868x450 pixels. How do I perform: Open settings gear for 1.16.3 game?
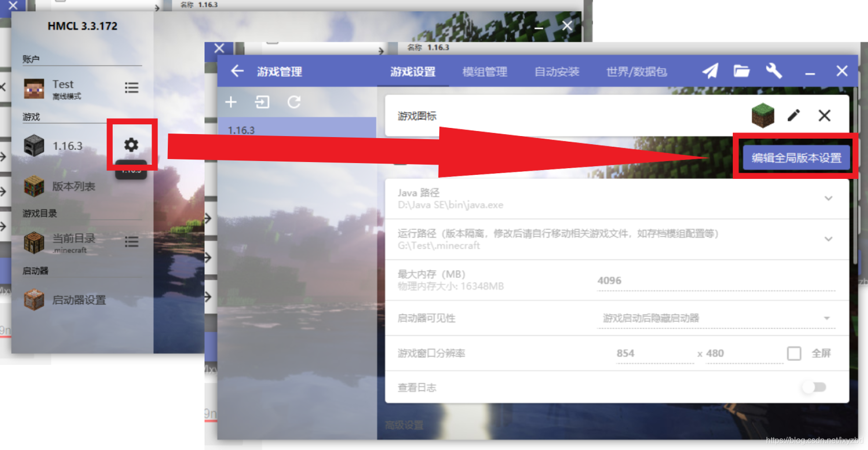(131, 145)
